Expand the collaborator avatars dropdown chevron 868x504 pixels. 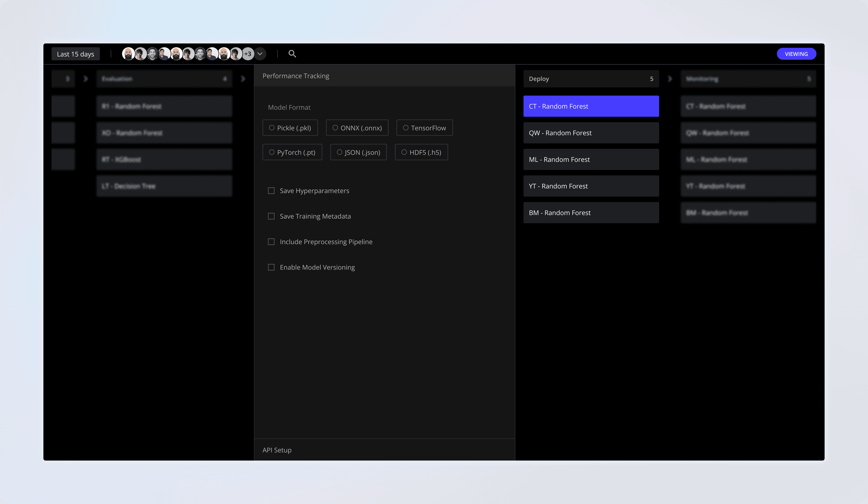coord(260,54)
